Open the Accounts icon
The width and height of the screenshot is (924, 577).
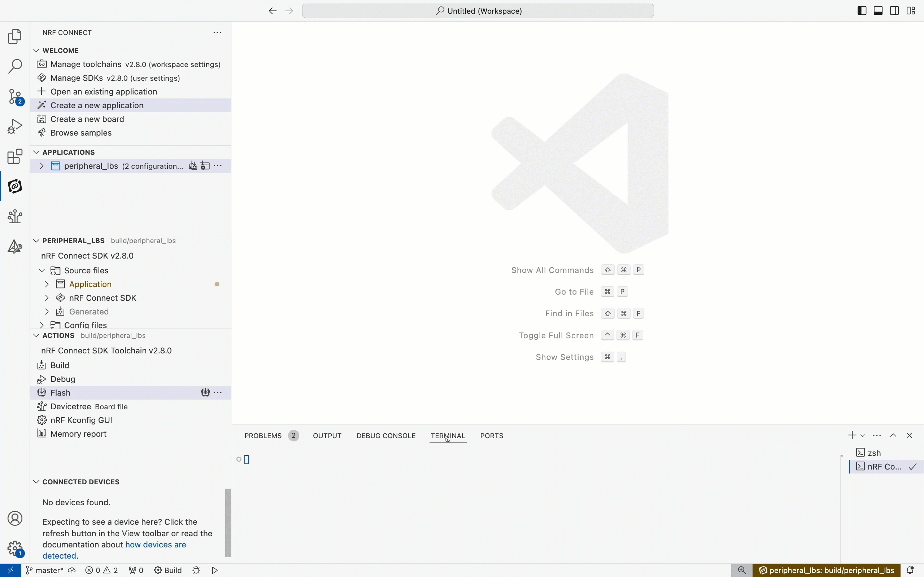coord(15,518)
